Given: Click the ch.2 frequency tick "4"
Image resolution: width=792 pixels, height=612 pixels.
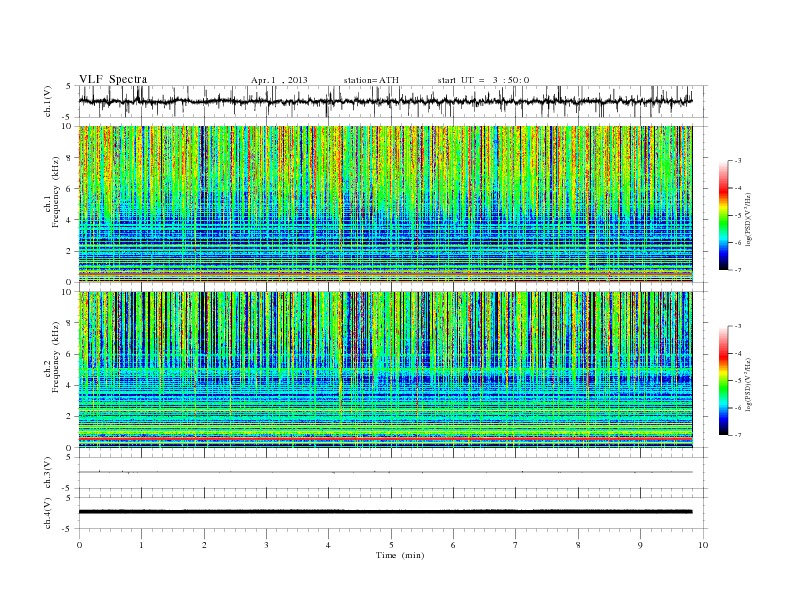Looking at the screenshot, I should [69, 385].
